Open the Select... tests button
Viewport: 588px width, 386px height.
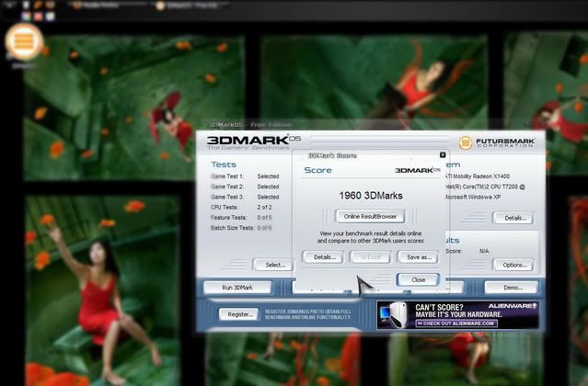pyautogui.click(x=273, y=265)
